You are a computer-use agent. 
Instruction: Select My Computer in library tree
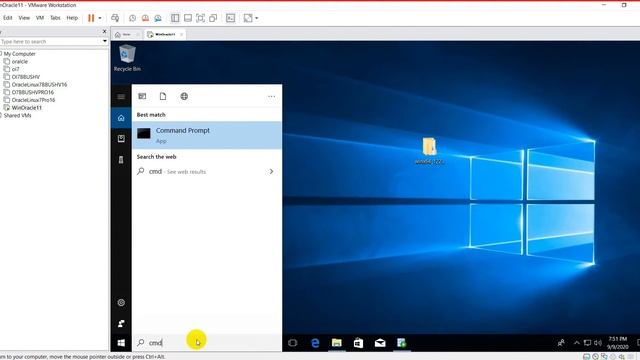[x=20, y=54]
